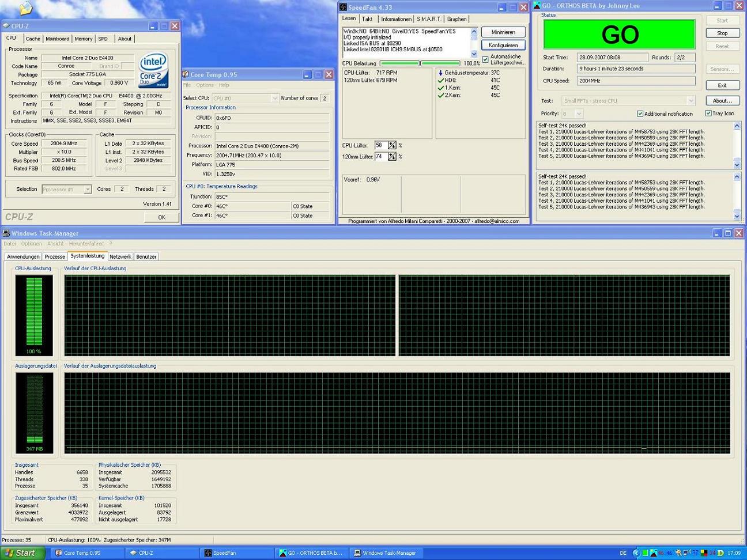Click the green checkmark next to 2.Kern
747x560 pixels.
440,96
